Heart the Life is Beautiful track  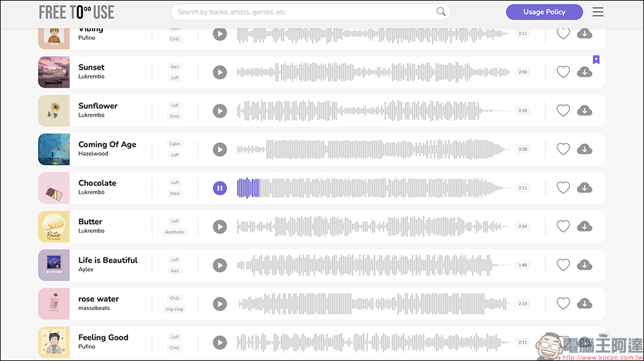tap(563, 265)
